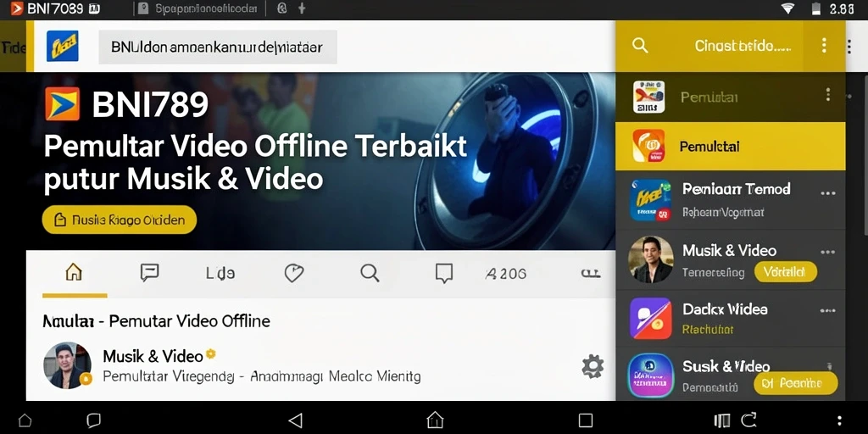Open the first Pemuistai app icon in the side panel
Viewport: 868px width, 434px height.
pos(648,97)
